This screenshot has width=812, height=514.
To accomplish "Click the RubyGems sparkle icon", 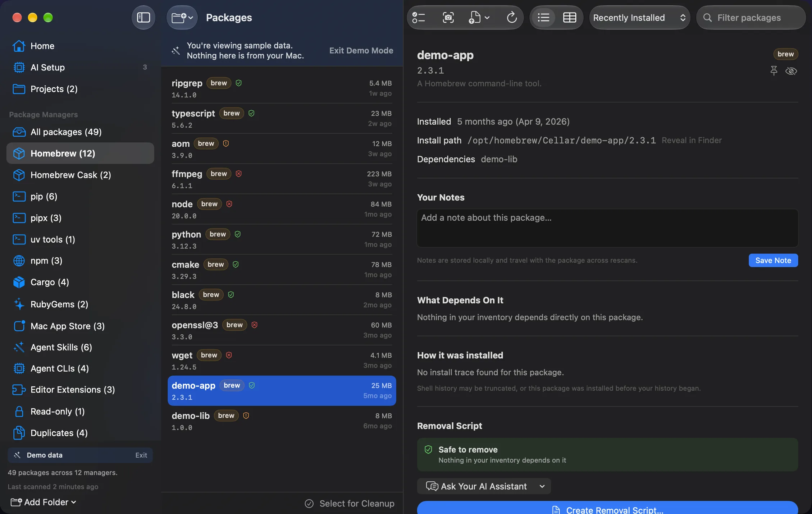I will tap(19, 304).
